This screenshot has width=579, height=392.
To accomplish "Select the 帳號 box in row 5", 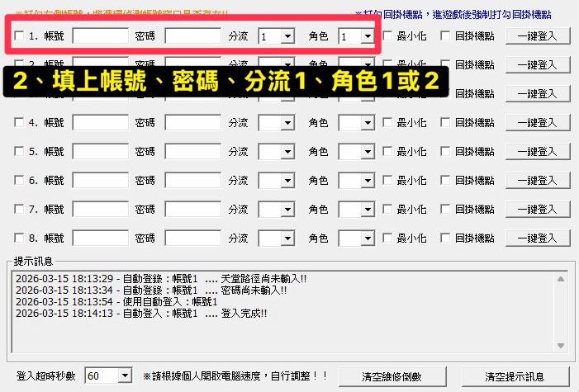I will [101, 151].
